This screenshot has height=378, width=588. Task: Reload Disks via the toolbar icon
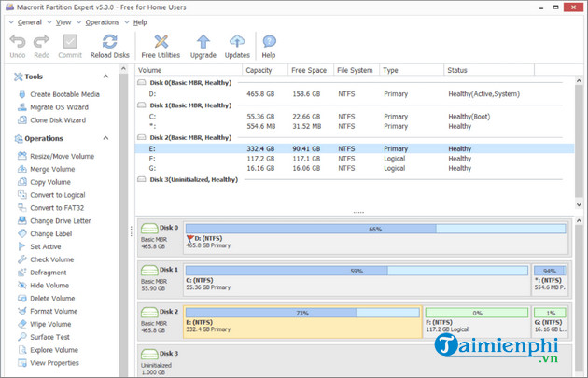point(109,41)
